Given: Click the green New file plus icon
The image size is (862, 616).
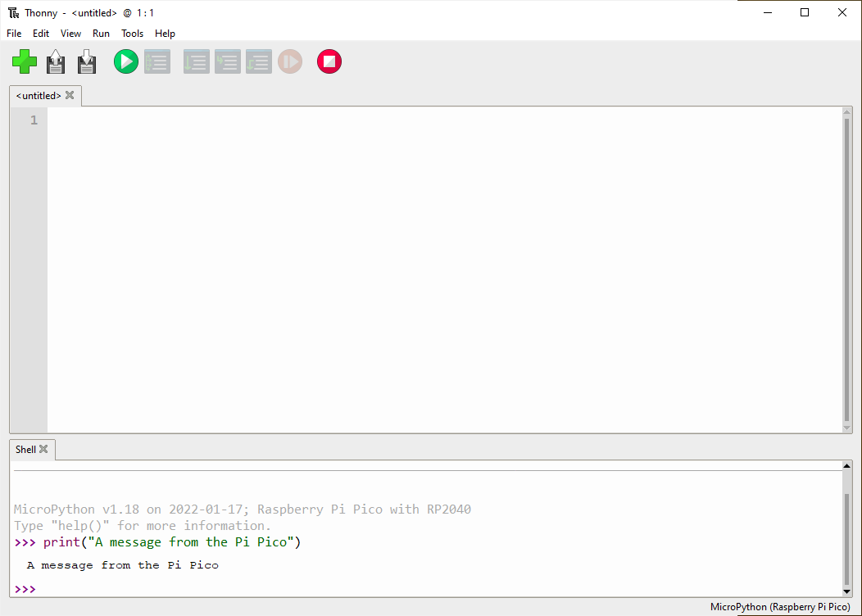Looking at the screenshot, I should click(x=25, y=61).
